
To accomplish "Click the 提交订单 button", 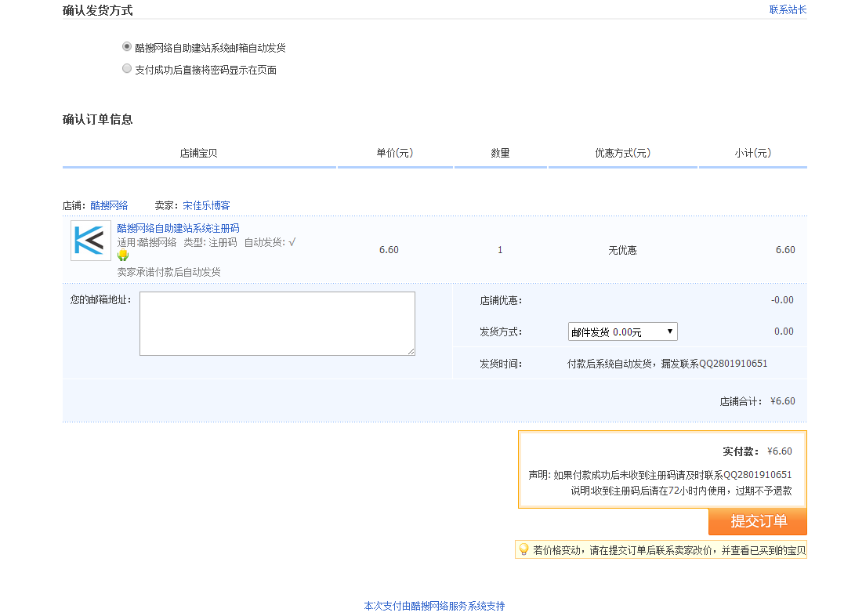I will coord(757,522).
